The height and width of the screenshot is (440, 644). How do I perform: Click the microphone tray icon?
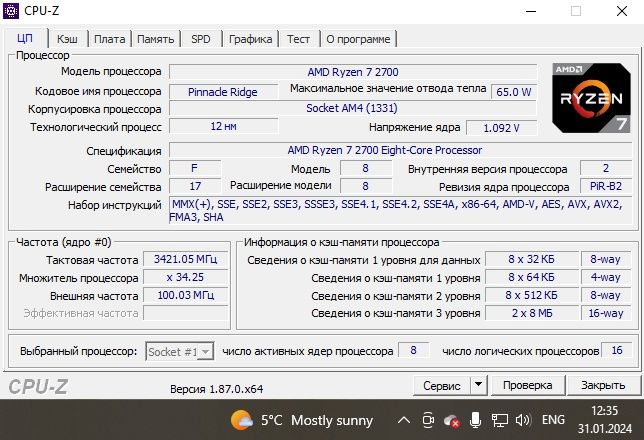475,420
